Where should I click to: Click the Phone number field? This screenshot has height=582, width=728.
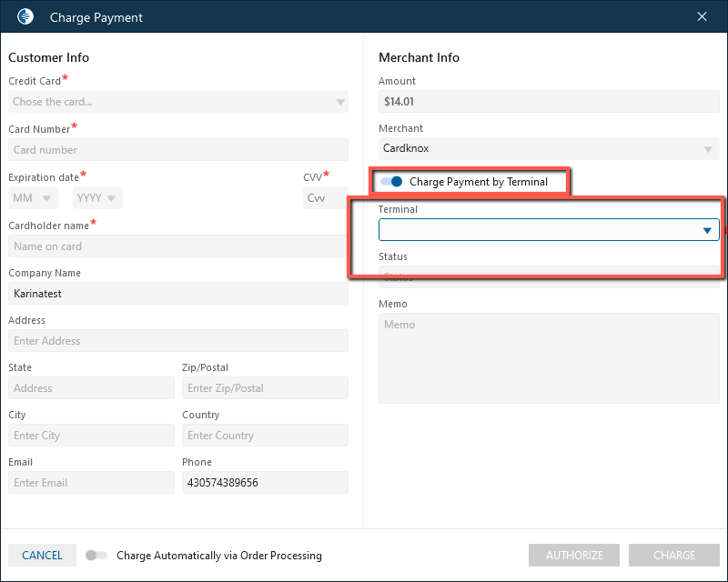[265, 483]
